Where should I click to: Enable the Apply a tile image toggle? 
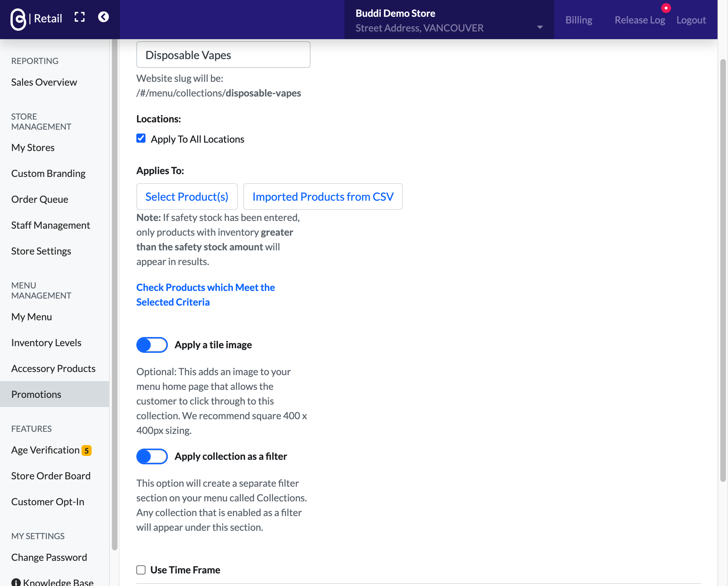click(152, 345)
